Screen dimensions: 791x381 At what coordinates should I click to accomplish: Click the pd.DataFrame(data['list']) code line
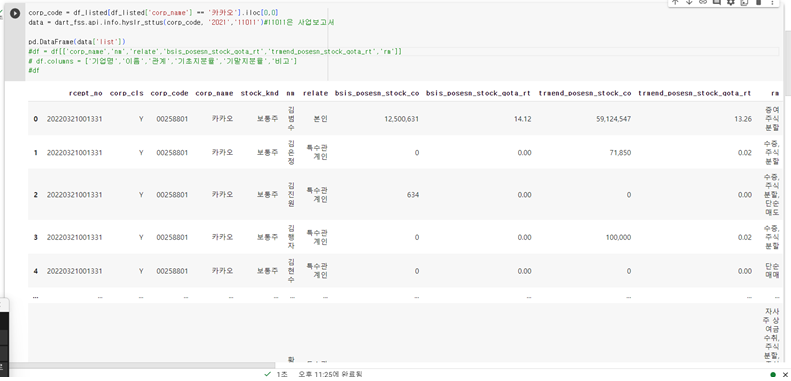tap(77, 41)
